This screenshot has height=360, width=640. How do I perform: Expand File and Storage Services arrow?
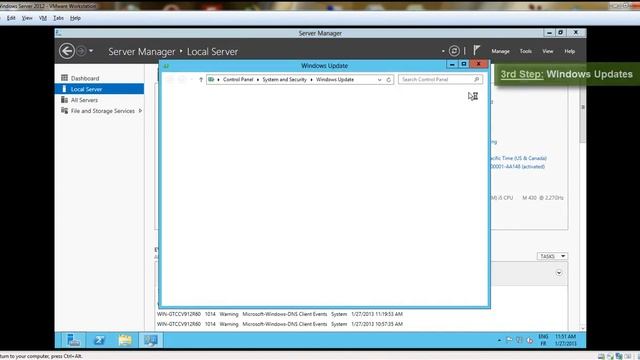(140, 111)
